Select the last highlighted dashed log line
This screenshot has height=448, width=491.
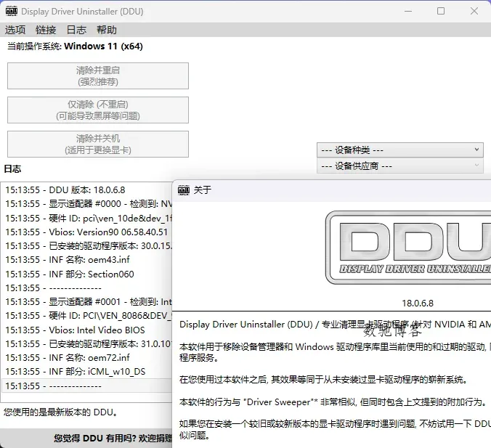(86, 386)
